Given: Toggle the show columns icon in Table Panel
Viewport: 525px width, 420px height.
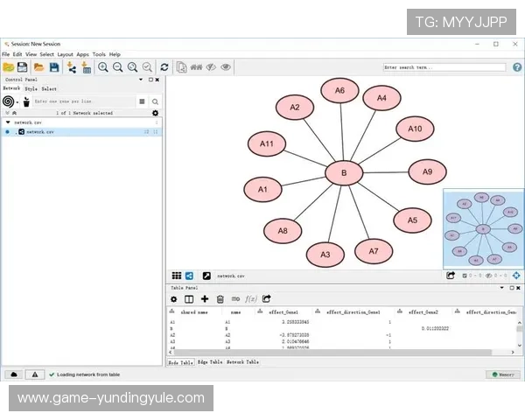Looking at the screenshot, I should (189, 298).
